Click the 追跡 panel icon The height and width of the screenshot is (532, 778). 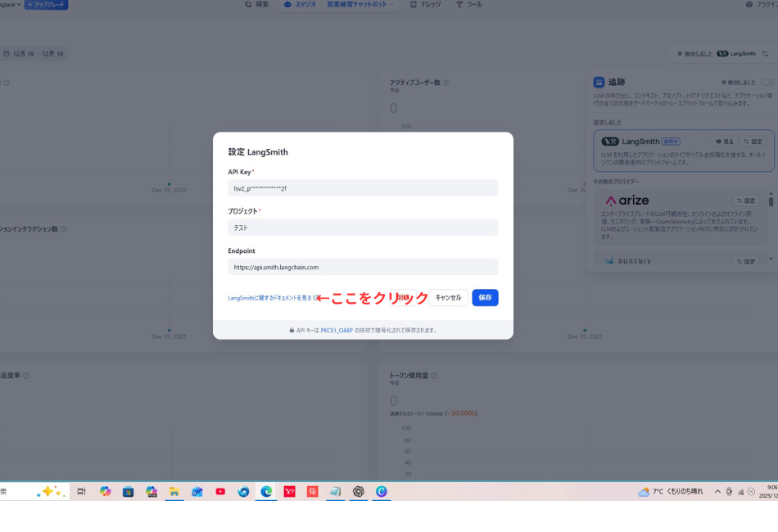[597, 81]
